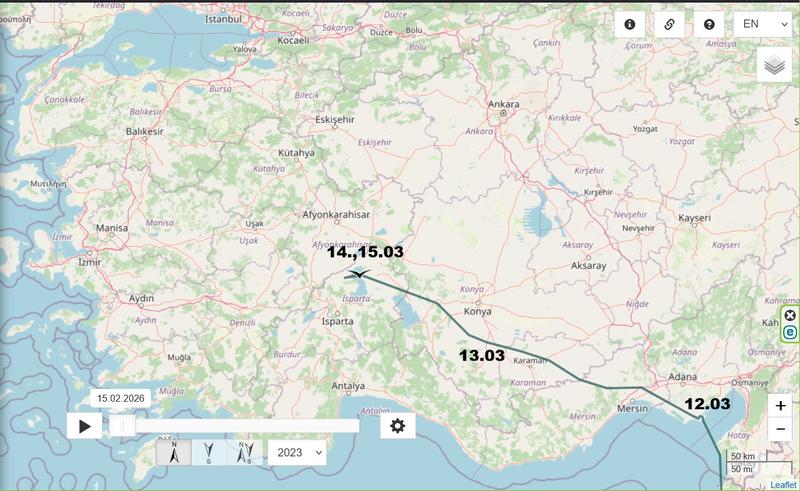Click the 15.02.2026 date label

[120, 398]
